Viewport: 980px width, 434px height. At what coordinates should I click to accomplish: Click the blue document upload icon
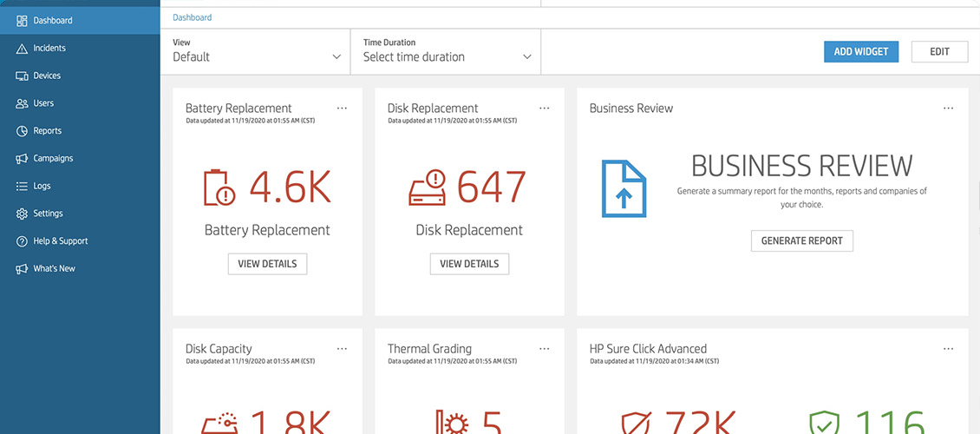(624, 189)
